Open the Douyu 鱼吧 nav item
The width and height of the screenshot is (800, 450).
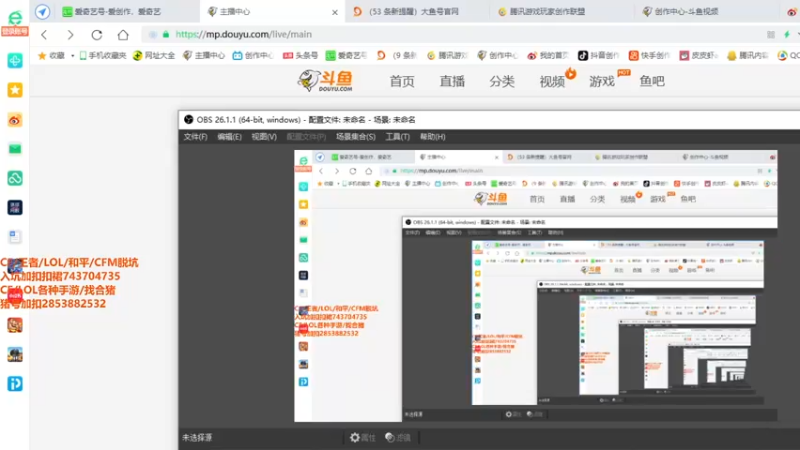652,81
